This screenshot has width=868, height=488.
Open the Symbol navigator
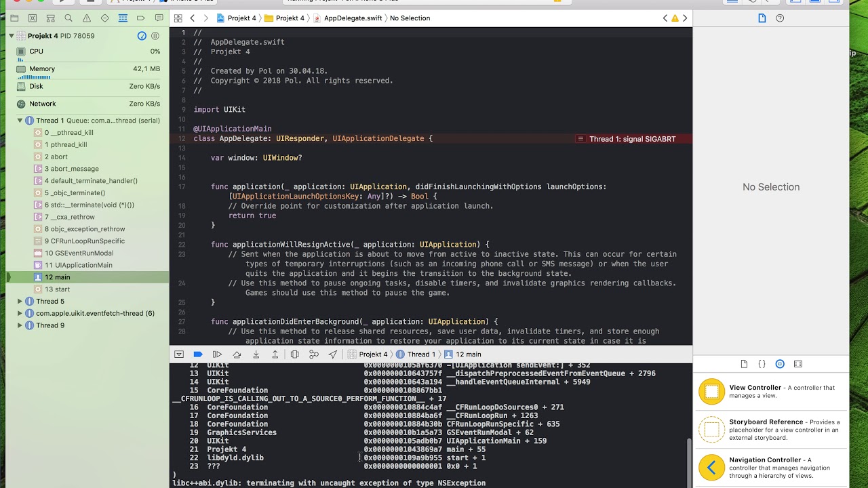(50, 18)
